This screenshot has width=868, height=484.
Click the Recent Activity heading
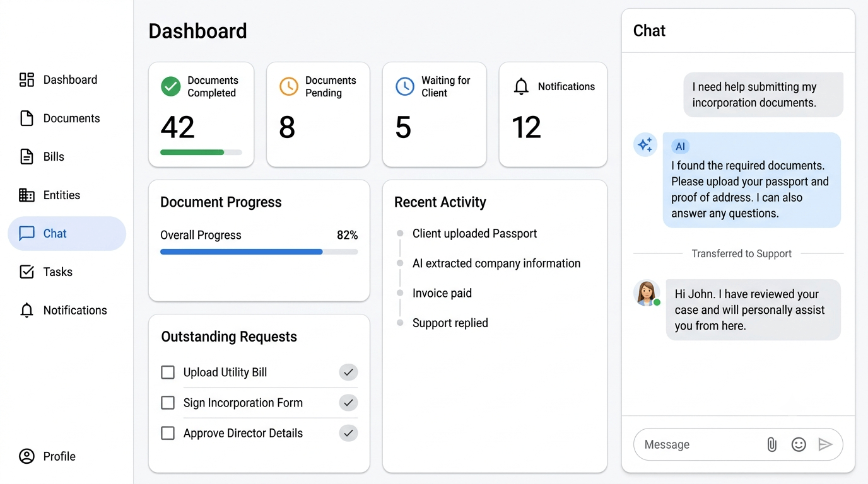[440, 202]
